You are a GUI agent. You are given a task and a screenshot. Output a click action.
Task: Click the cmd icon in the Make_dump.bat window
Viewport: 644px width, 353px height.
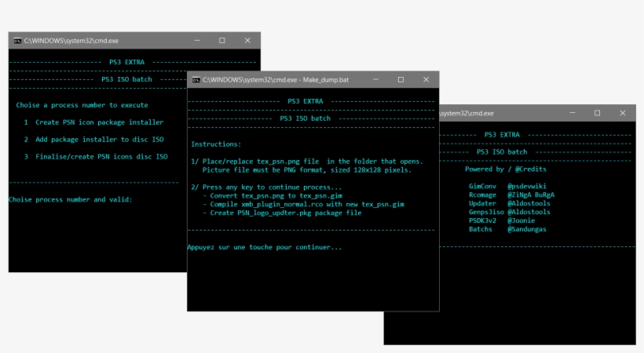195,80
